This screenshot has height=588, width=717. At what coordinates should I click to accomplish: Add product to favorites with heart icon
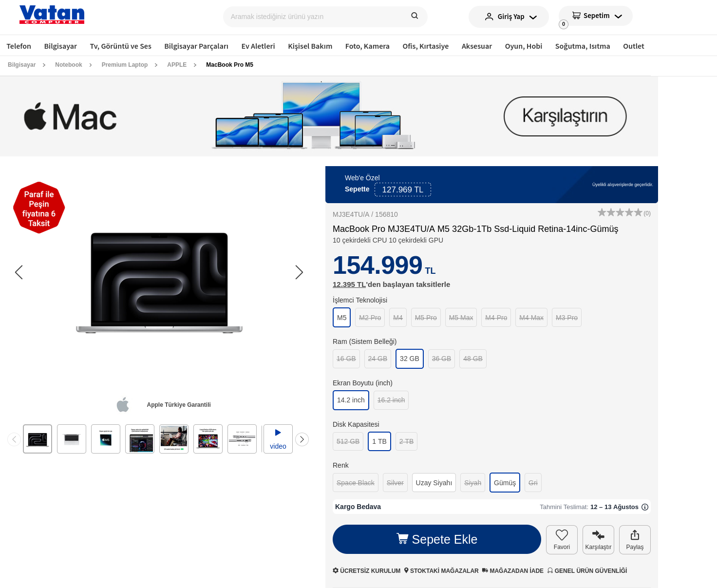coord(562,540)
